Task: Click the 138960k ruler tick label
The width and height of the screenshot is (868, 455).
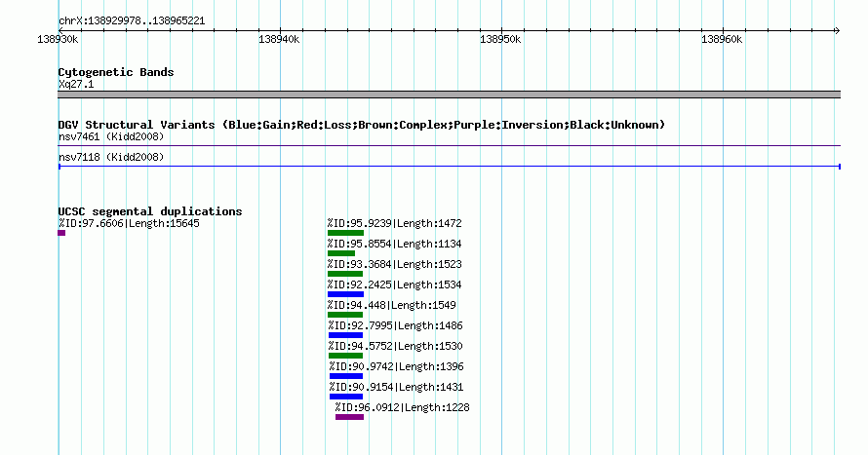Action: pyautogui.click(x=722, y=40)
